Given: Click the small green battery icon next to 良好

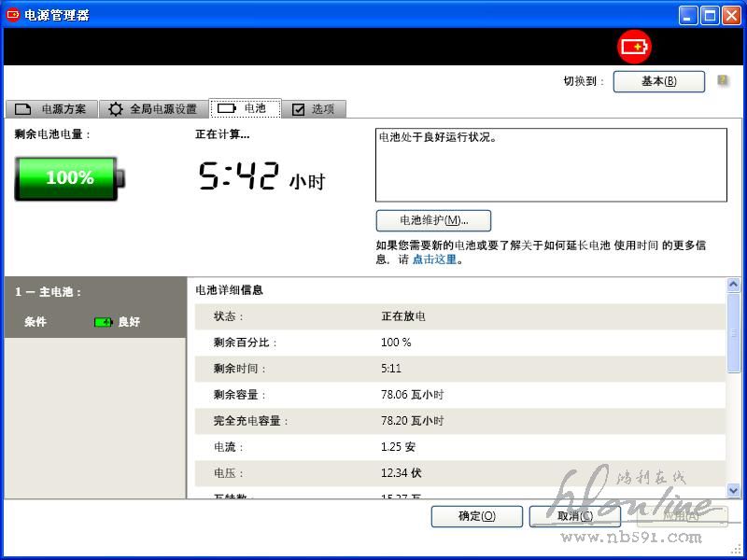Looking at the screenshot, I should 104,322.
